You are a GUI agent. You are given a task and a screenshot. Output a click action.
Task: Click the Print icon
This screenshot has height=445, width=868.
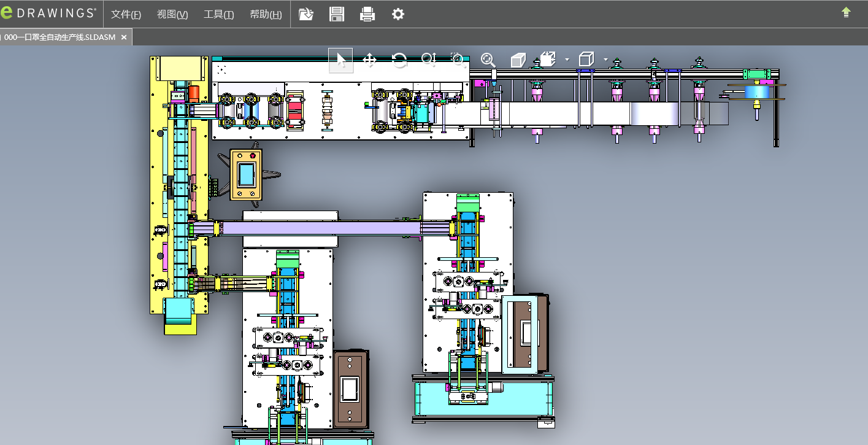click(x=367, y=14)
